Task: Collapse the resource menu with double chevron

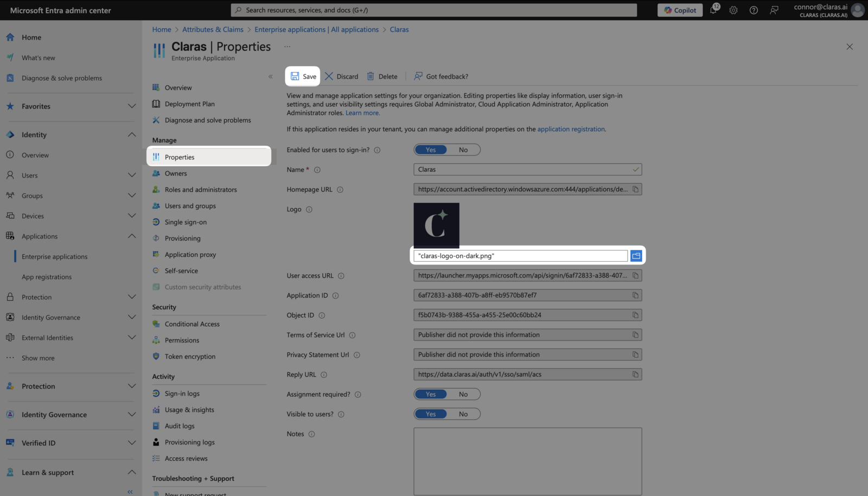Action: click(270, 76)
